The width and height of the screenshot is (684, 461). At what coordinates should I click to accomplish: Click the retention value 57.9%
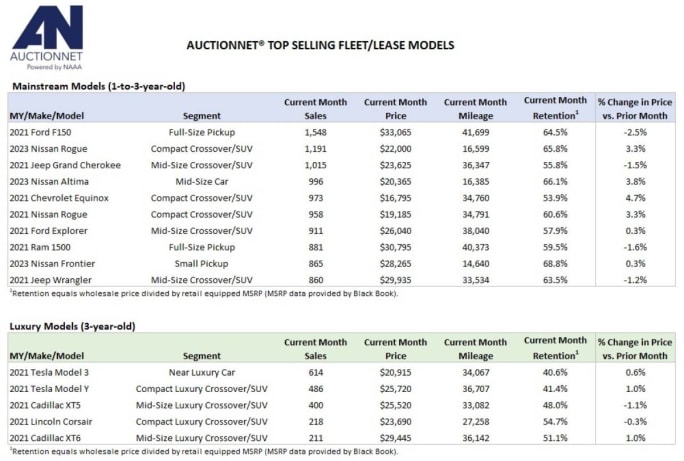(555, 231)
